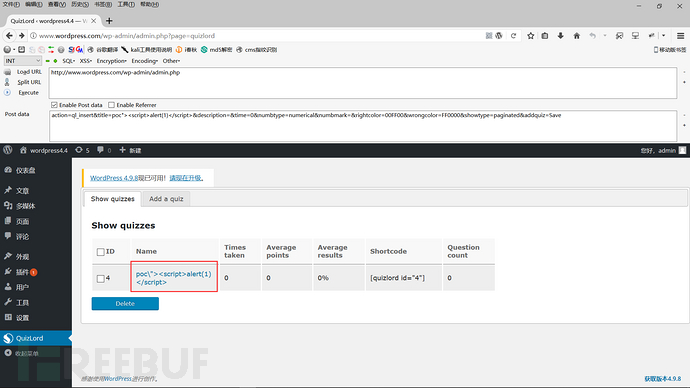690x388 pixels.
Task: Click the 获取版本4.9.8 footer link
Action: 663,378
